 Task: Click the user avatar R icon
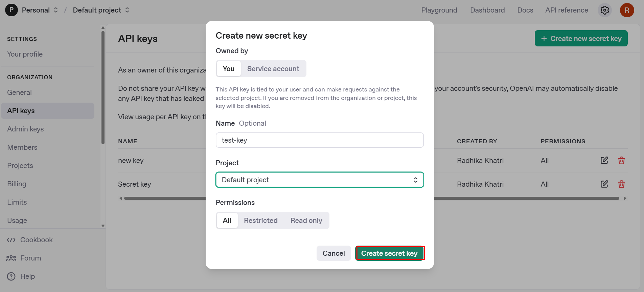pos(627,10)
